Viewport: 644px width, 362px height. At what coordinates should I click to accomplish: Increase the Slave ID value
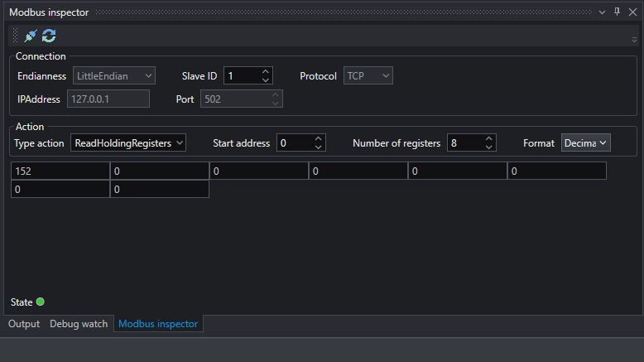pos(266,71)
